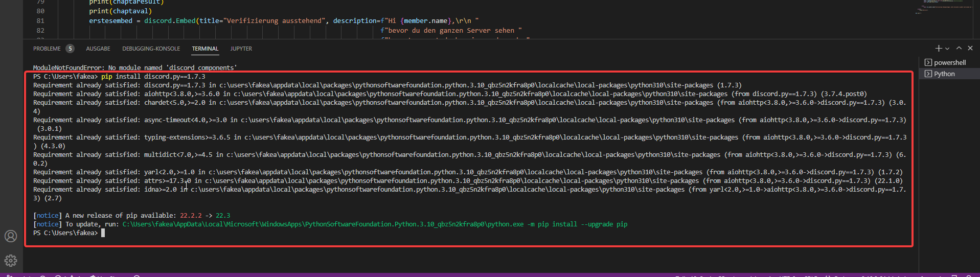Switch to the PROBLEME tab
Image resolution: width=980 pixels, height=277 pixels.
tap(47, 49)
